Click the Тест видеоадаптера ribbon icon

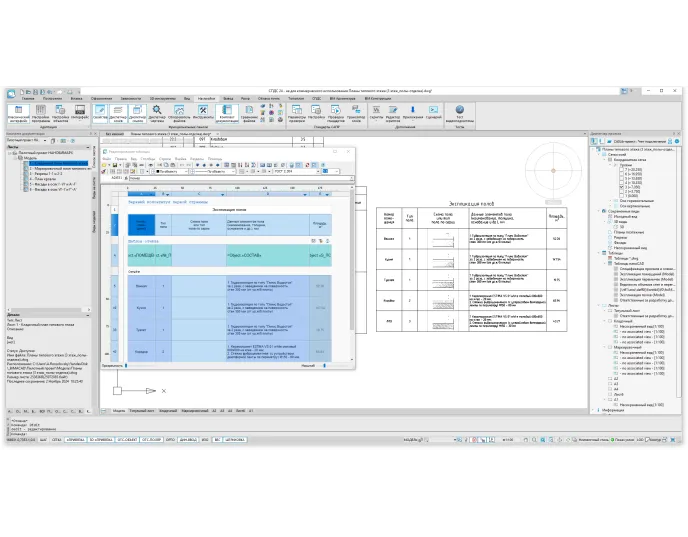pos(460,112)
